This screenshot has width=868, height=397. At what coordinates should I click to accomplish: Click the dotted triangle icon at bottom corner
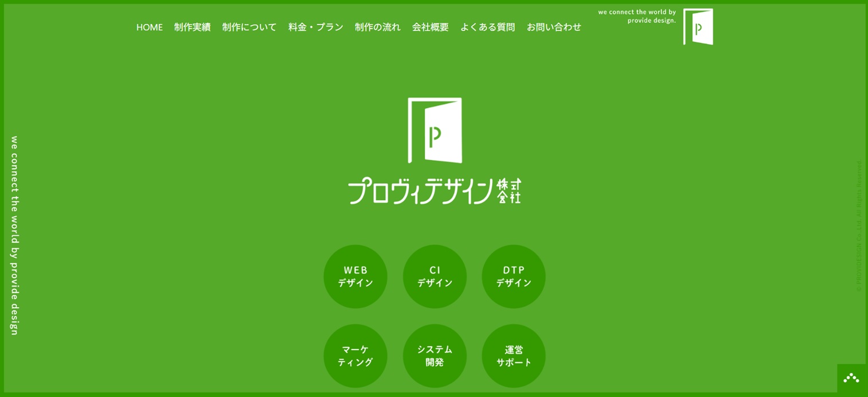pos(851,378)
